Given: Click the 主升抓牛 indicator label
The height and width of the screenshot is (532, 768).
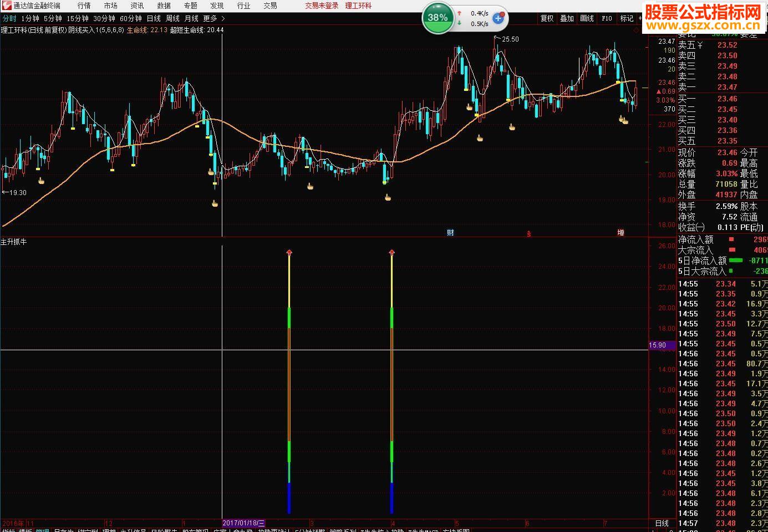Looking at the screenshot, I should click(x=14, y=242).
